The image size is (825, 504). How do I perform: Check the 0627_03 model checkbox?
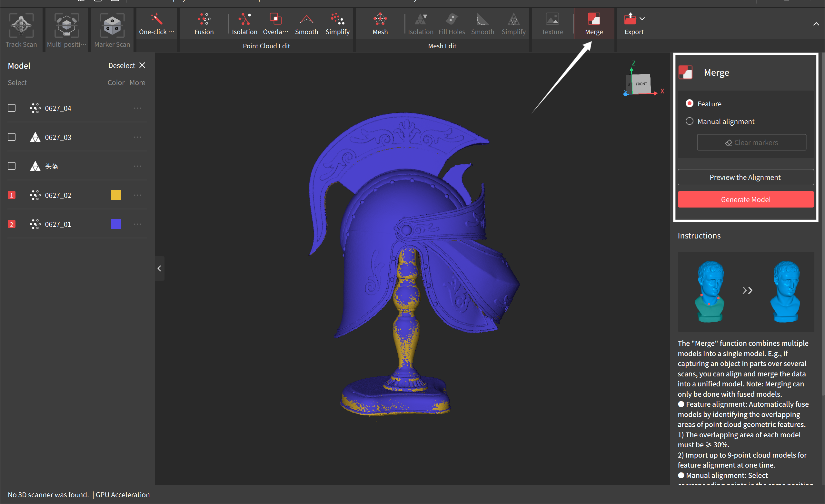(x=12, y=137)
